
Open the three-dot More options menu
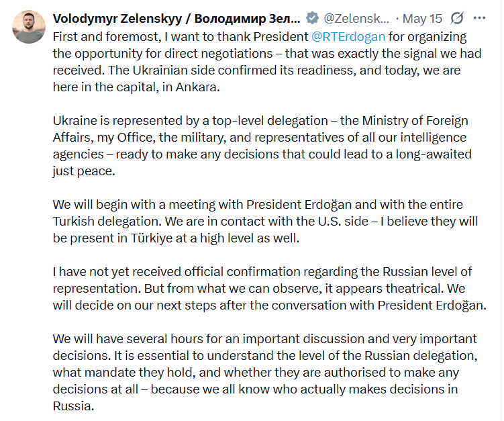tap(479, 18)
